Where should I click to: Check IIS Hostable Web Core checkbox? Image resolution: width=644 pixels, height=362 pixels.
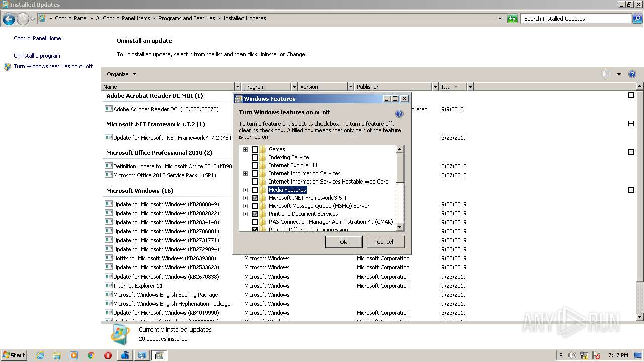(x=255, y=182)
